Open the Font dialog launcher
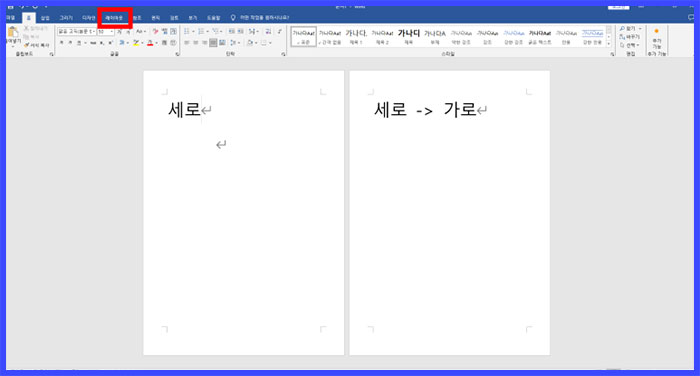The height and width of the screenshot is (376, 700). 177,54
